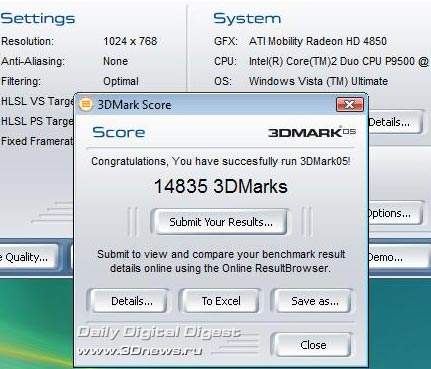431x369 pixels.
Task: Click the Resolution value 1024 x 768
Action: (130, 41)
